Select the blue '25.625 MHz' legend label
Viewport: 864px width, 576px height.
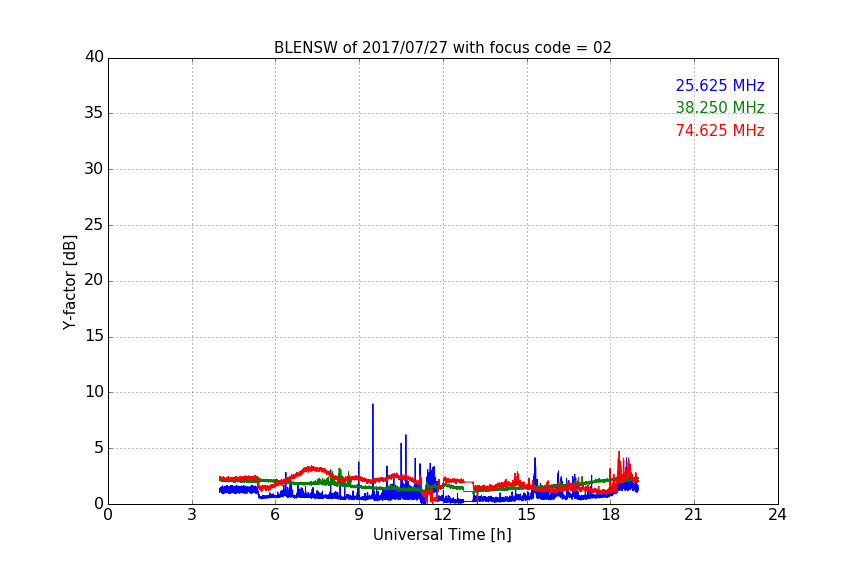720,86
